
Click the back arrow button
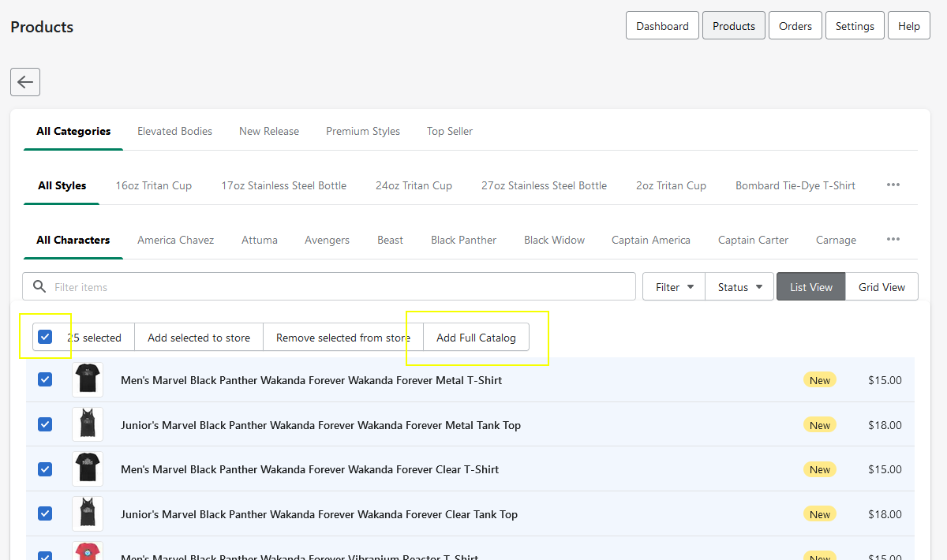[25, 82]
